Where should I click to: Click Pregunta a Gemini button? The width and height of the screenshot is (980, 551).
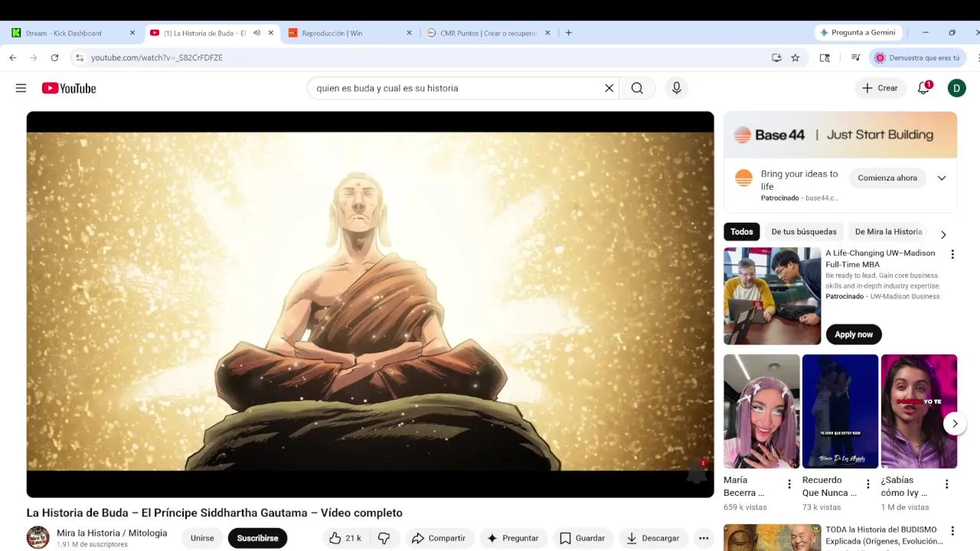[858, 33]
